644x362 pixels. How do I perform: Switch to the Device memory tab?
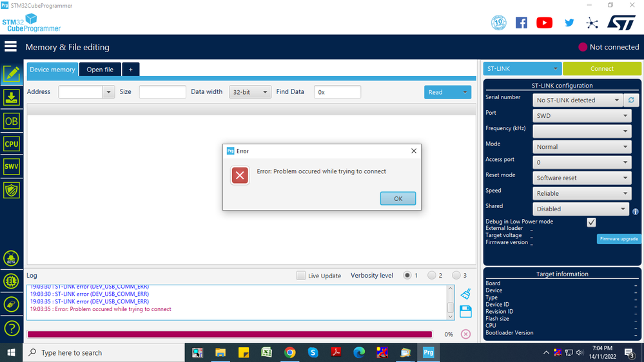[52, 70]
